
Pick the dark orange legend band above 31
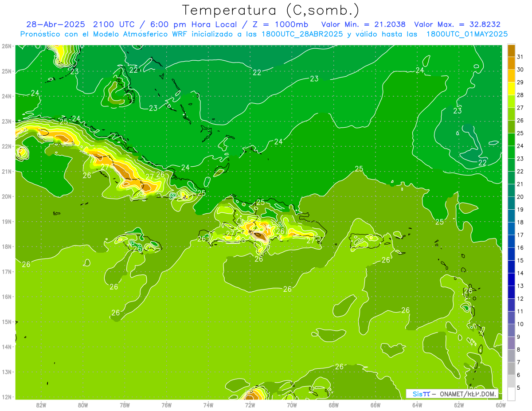(x=511, y=50)
